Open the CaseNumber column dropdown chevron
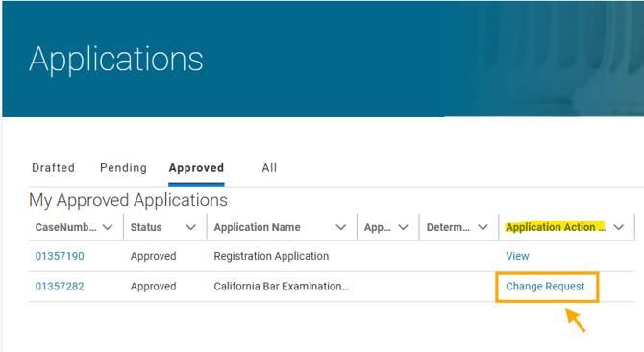Screen dimensions: 644x352 pos(108,227)
